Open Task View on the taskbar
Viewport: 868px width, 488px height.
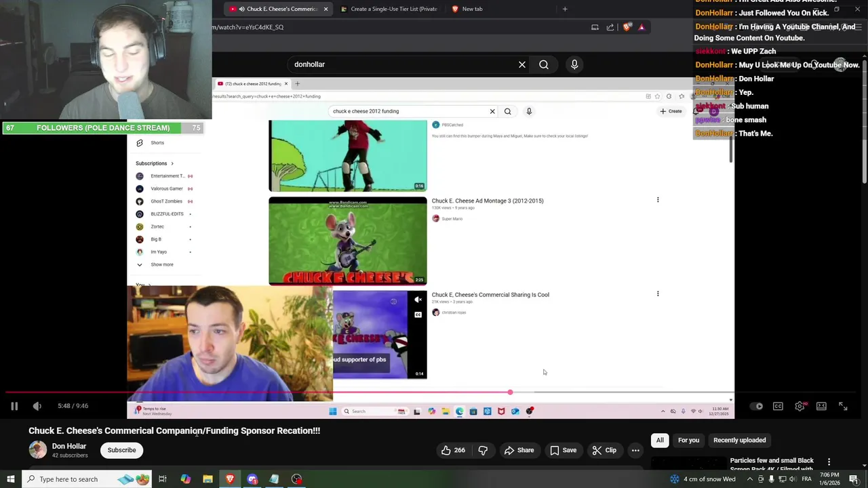[x=163, y=479]
